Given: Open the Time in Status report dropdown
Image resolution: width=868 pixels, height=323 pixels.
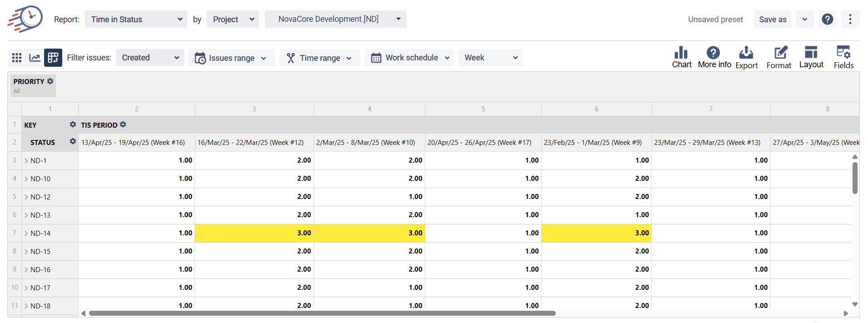Looking at the screenshot, I should 136,19.
